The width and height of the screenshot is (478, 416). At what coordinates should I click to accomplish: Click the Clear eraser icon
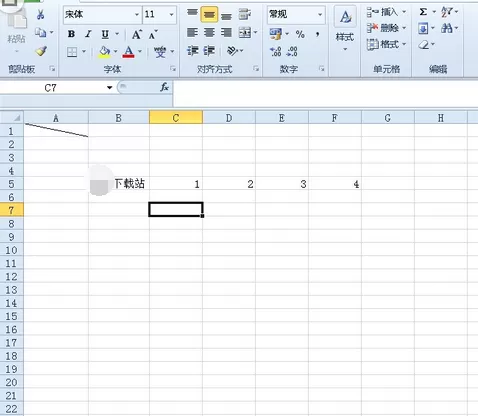(424, 44)
